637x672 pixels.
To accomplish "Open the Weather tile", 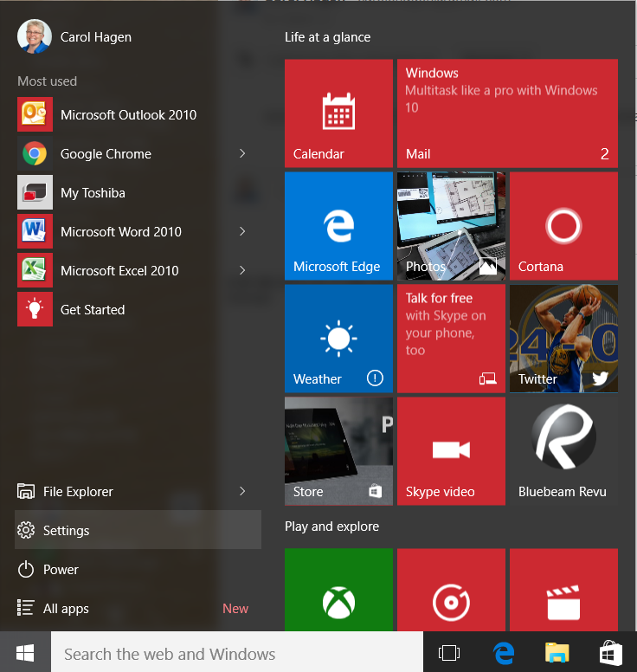I will 338,339.
